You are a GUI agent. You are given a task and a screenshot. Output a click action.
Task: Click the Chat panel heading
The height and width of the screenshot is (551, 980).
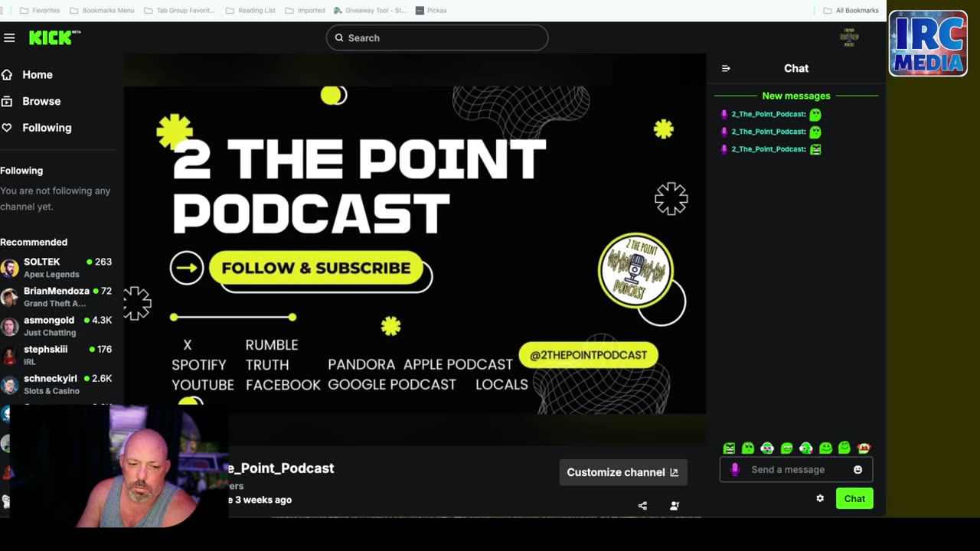click(796, 68)
